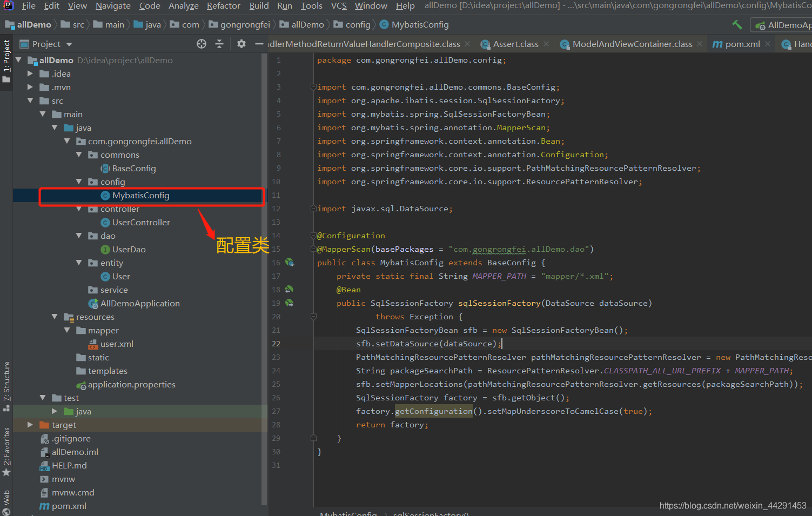The width and height of the screenshot is (812, 516).
Task: Hide the Project tool window with minus icon
Action: [x=259, y=44]
